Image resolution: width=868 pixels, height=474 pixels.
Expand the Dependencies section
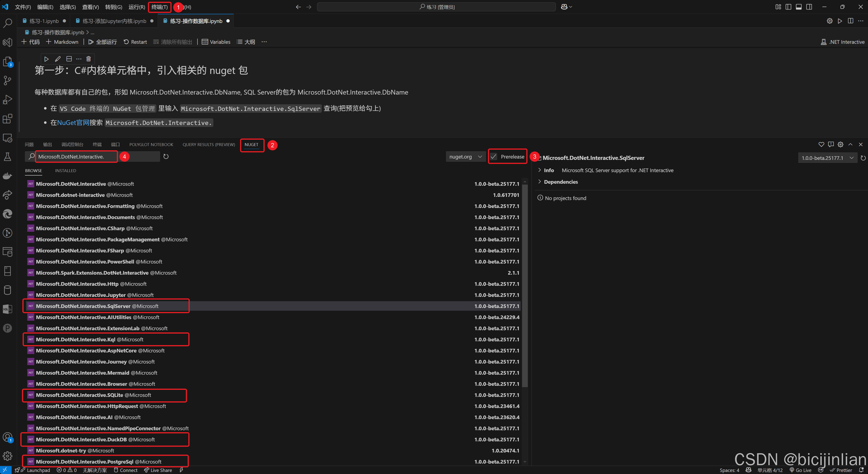point(560,182)
